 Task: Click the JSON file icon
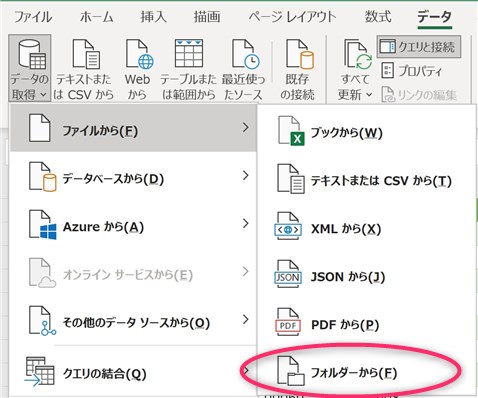tap(288, 275)
